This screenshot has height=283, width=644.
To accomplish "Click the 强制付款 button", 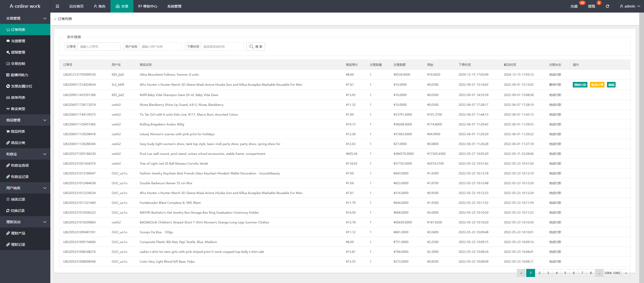I will (x=580, y=85).
